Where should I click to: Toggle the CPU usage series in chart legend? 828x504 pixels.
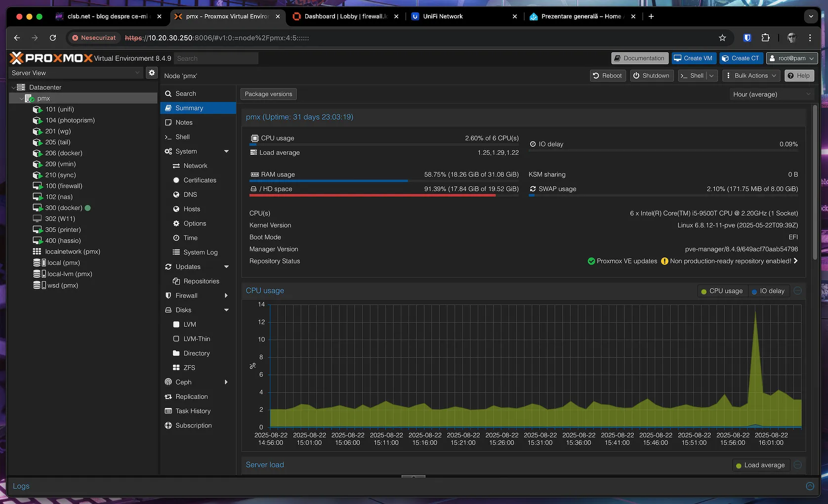(x=722, y=291)
